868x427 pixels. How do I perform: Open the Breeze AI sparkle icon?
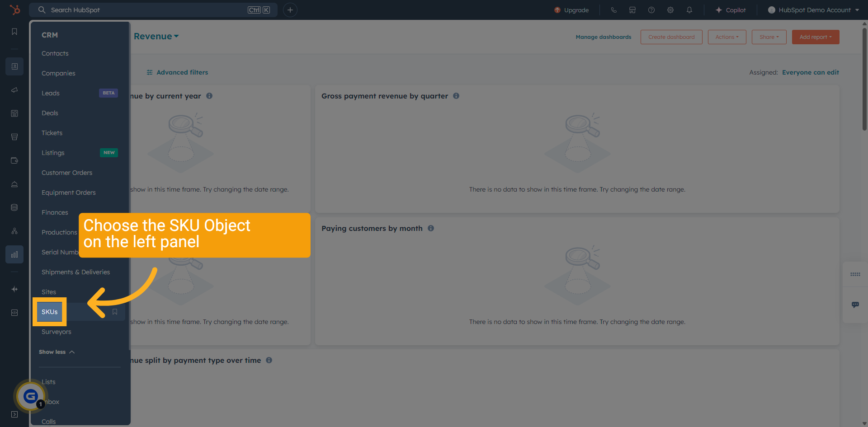click(14, 289)
